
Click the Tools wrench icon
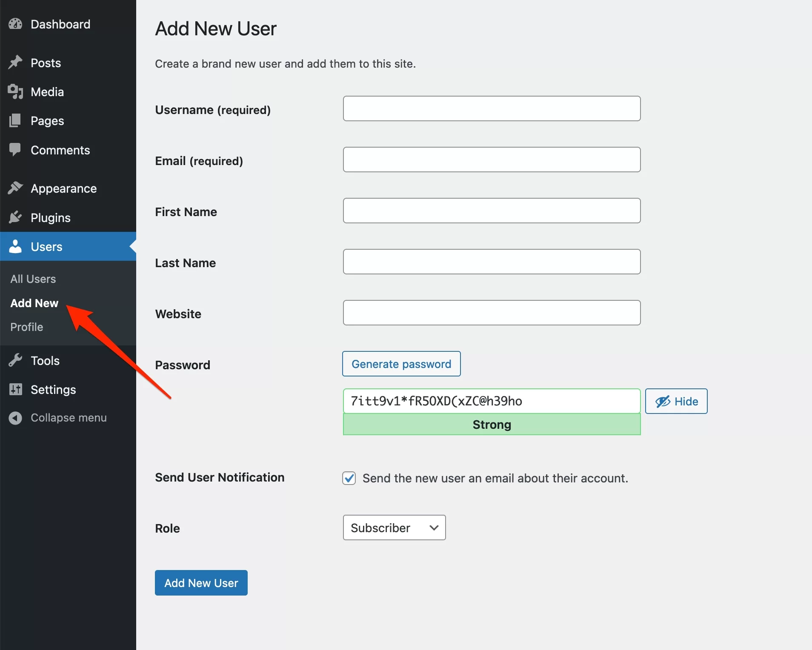pos(15,360)
